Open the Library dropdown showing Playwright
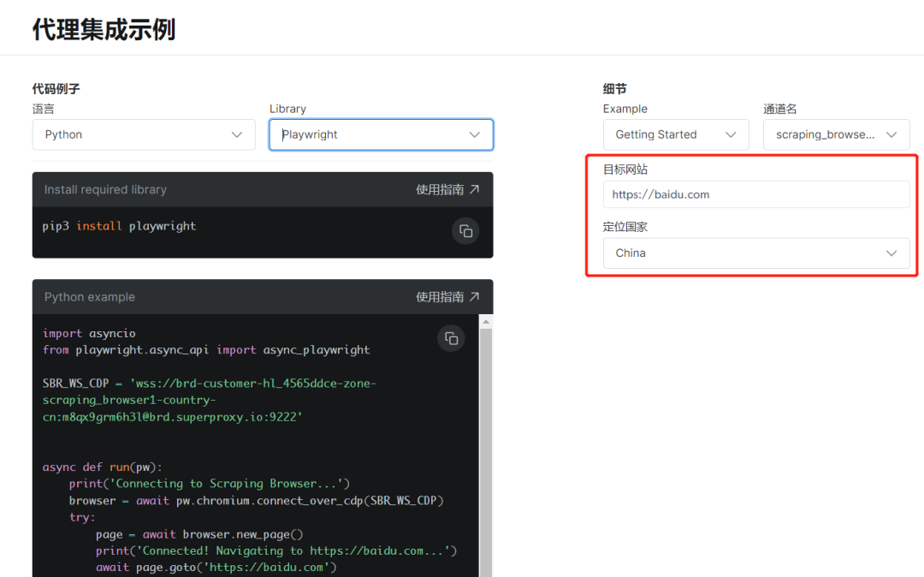Screen dimensions: 924x577 [x=382, y=134]
